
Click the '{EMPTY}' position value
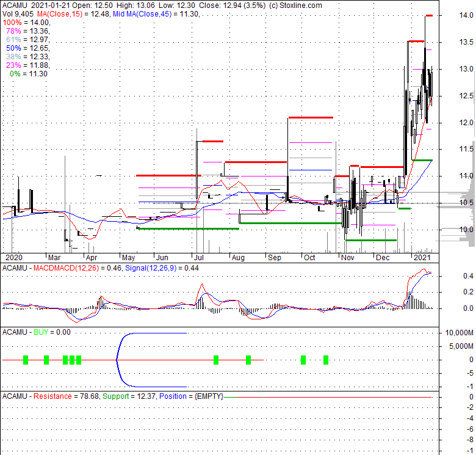209,396
